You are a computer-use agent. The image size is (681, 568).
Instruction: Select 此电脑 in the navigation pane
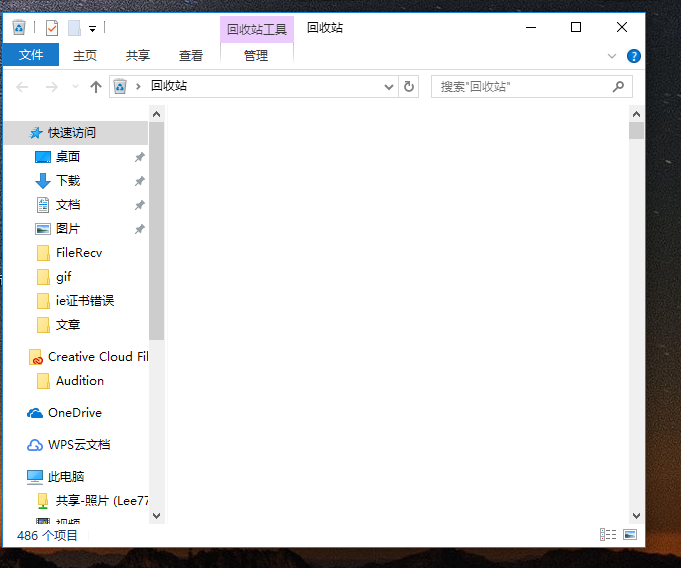[66, 477]
